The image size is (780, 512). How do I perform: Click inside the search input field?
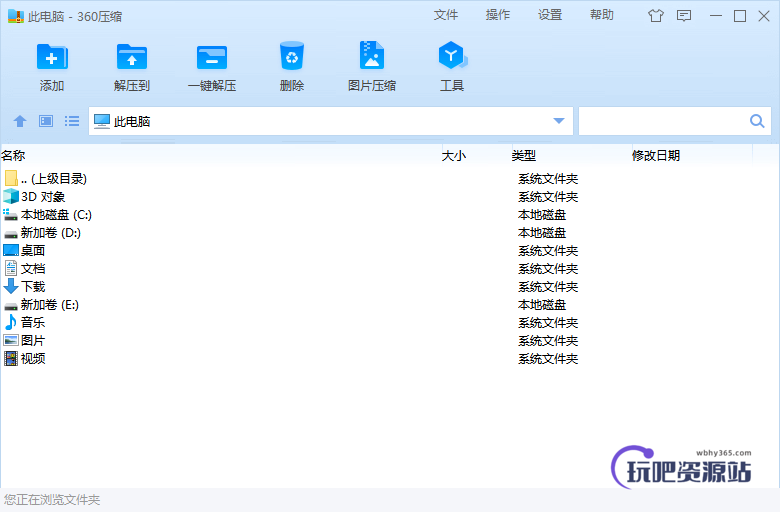tap(664, 121)
